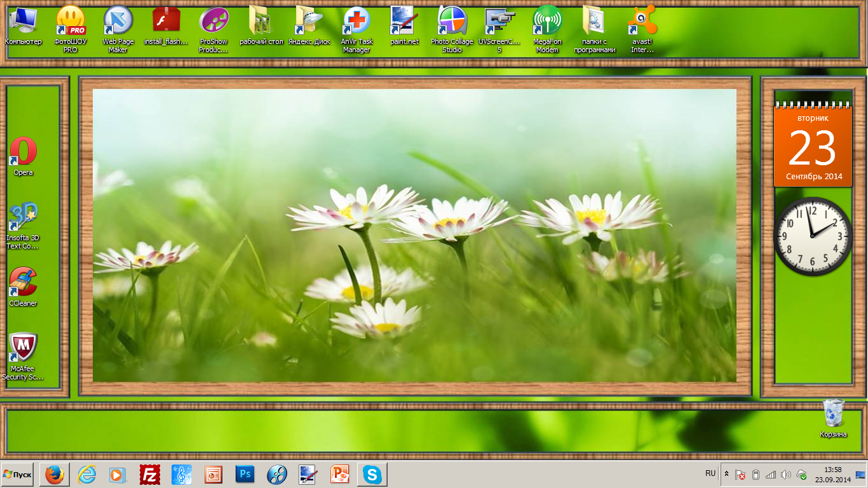Open the RU language switcher
Screen dimensions: 868x488
710,473
